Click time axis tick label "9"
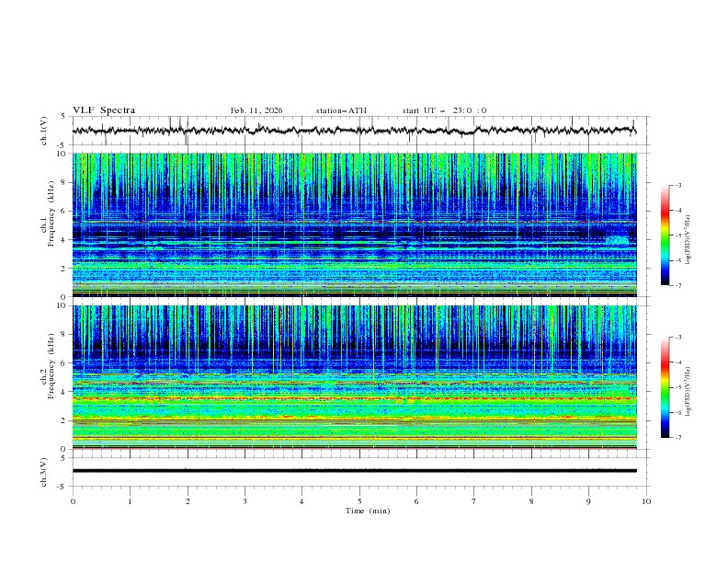This screenshot has height=563, width=728. coord(588,501)
